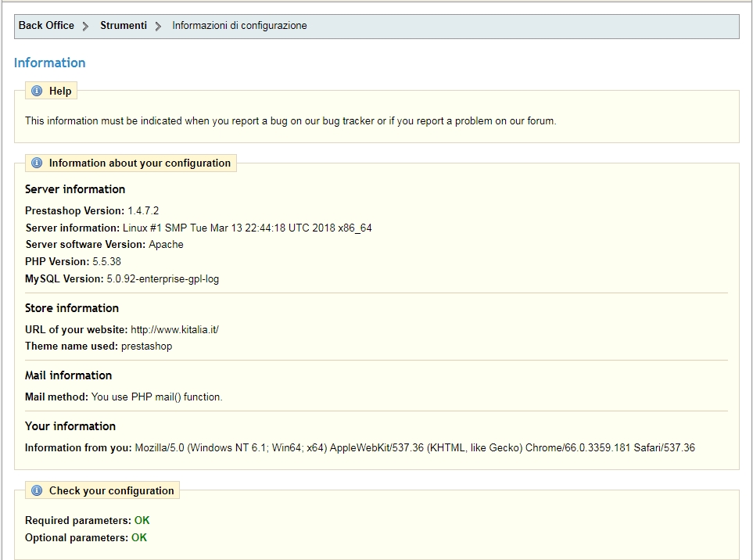Viewport: 753px width, 560px height.
Task: Click the Information page heading
Action: coord(49,63)
